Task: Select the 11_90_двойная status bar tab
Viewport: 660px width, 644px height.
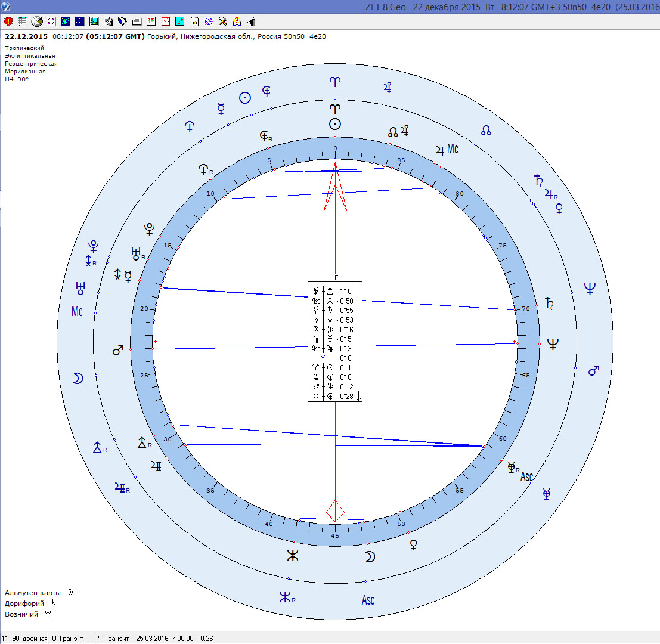Action: tap(24, 639)
